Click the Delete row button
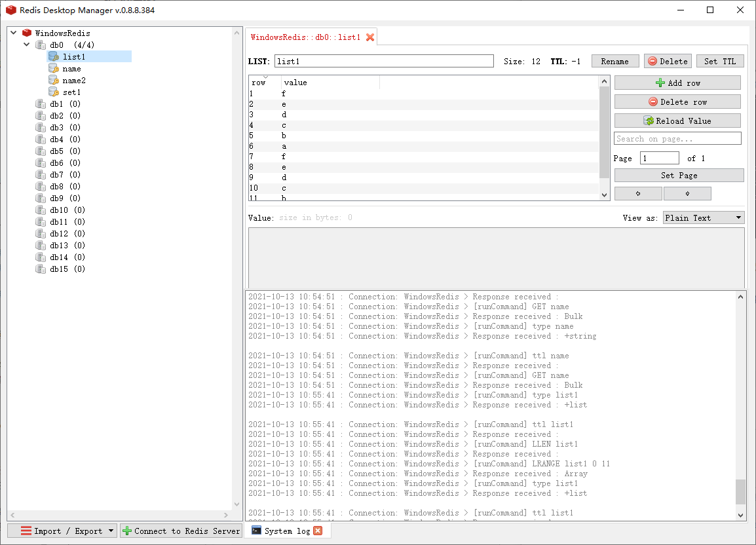 tap(677, 102)
